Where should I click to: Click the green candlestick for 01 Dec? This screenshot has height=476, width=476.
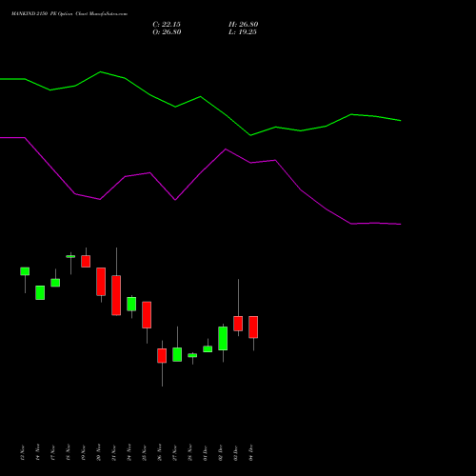[208, 349]
